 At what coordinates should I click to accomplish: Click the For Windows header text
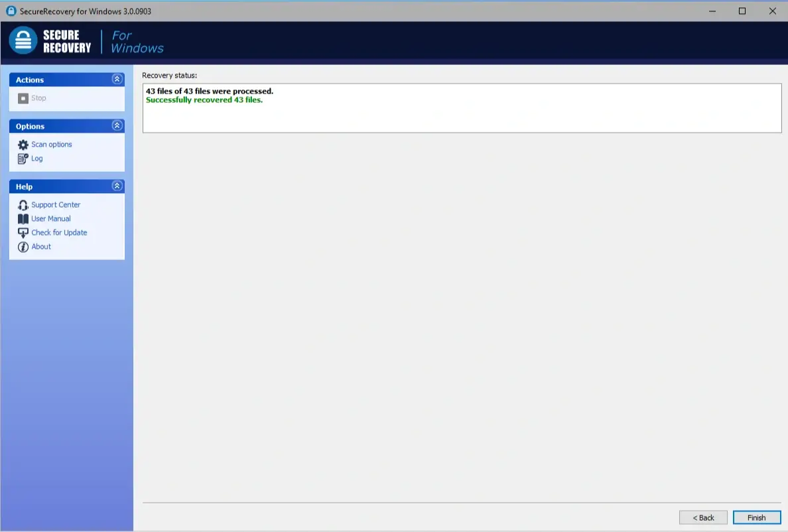(x=136, y=42)
